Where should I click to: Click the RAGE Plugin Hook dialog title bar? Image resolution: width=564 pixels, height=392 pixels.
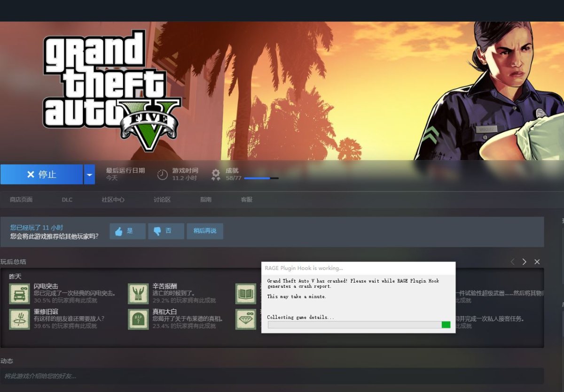[x=358, y=268]
